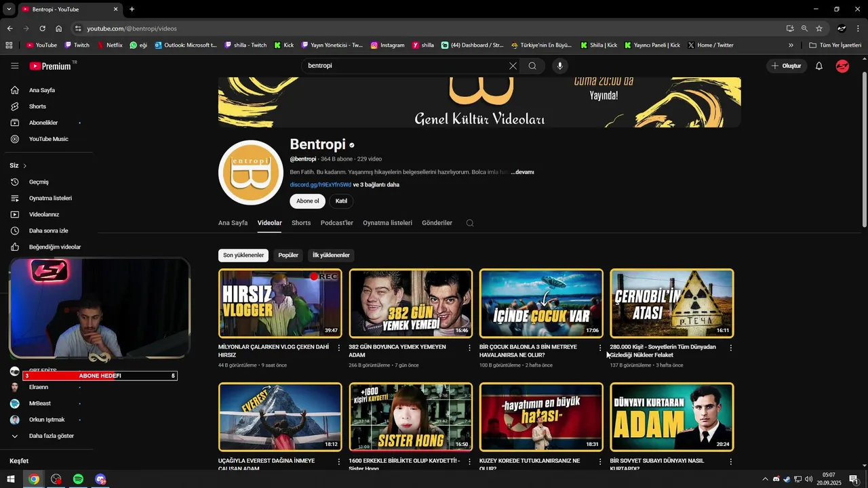868x488 pixels.
Task: Reload the page in Chrome
Action: pos(42,28)
